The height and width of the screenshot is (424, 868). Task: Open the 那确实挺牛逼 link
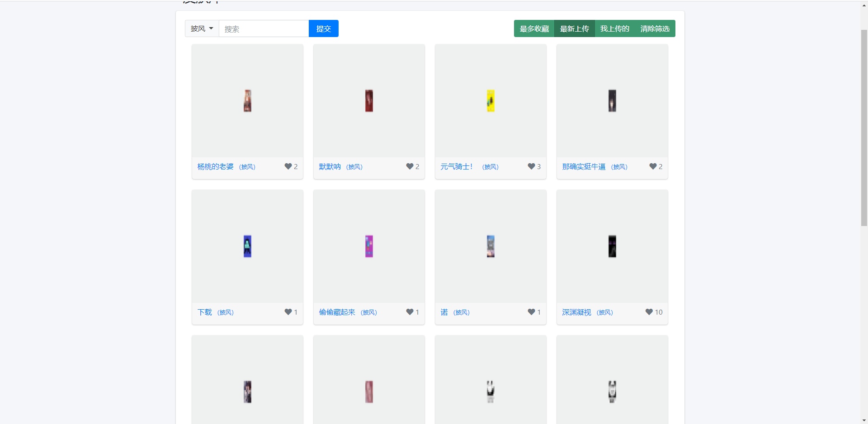[x=584, y=167]
